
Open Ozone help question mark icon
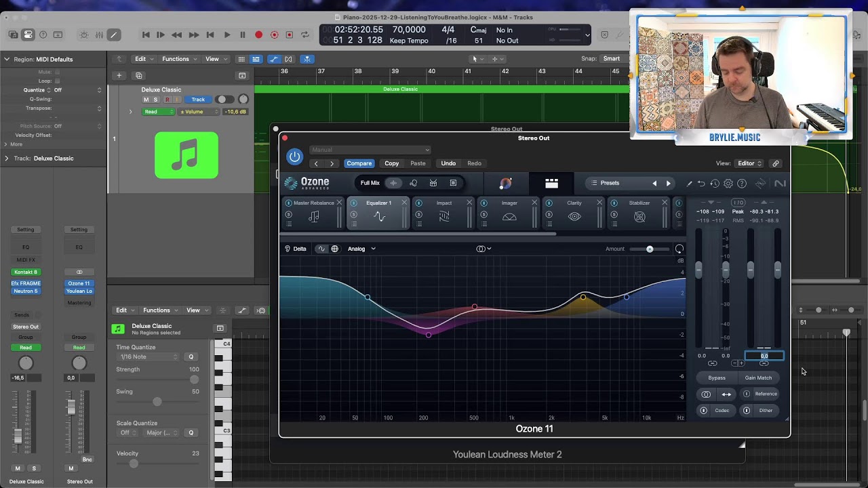point(742,183)
